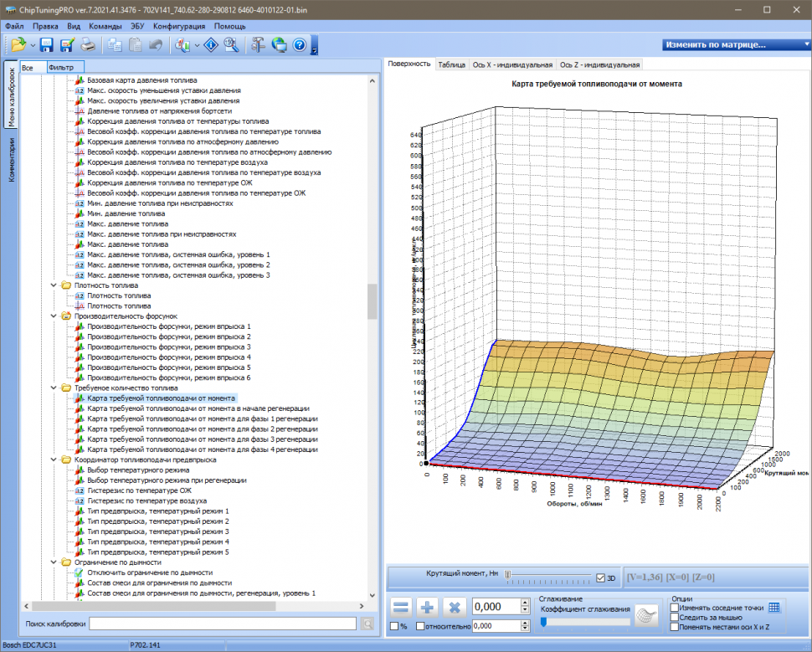Click the 'Поиск калибровки' search field
Image resolution: width=812 pixels, height=652 pixels.
(223, 624)
